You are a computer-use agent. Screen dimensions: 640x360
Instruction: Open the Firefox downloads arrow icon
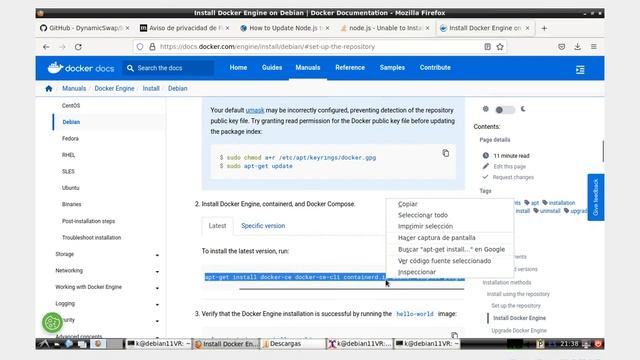click(x=578, y=47)
